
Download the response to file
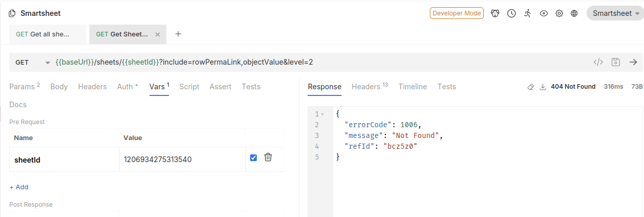(x=543, y=87)
